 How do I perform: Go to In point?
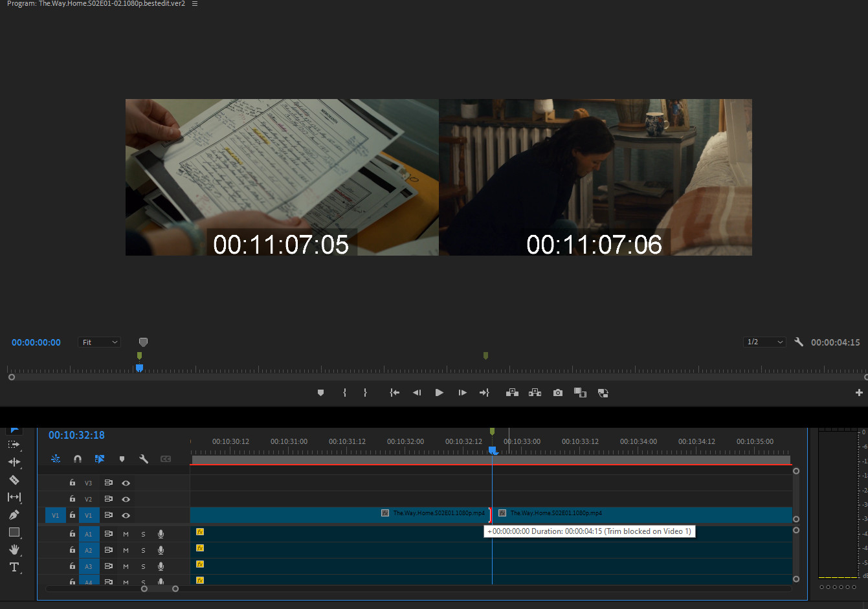tap(394, 393)
